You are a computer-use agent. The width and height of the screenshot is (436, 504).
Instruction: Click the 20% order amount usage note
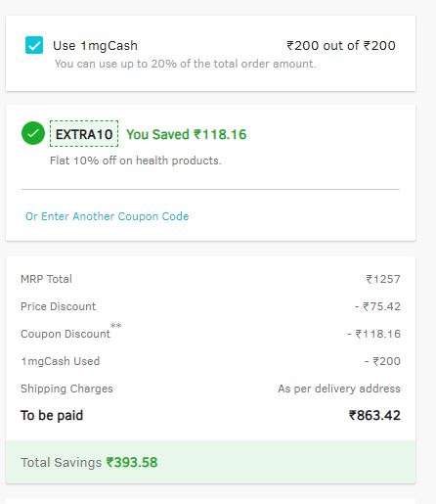(186, 64)
